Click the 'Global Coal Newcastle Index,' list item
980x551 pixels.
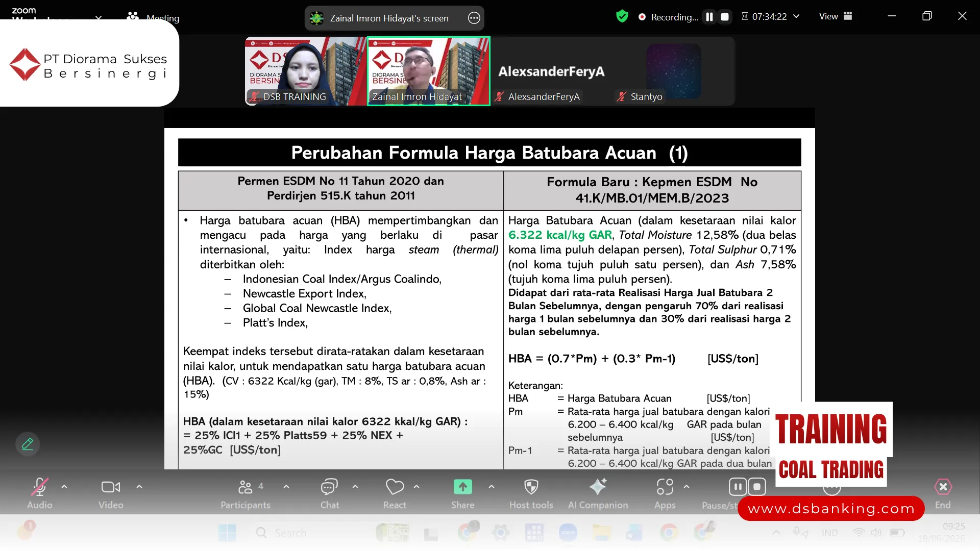point(317,308)
